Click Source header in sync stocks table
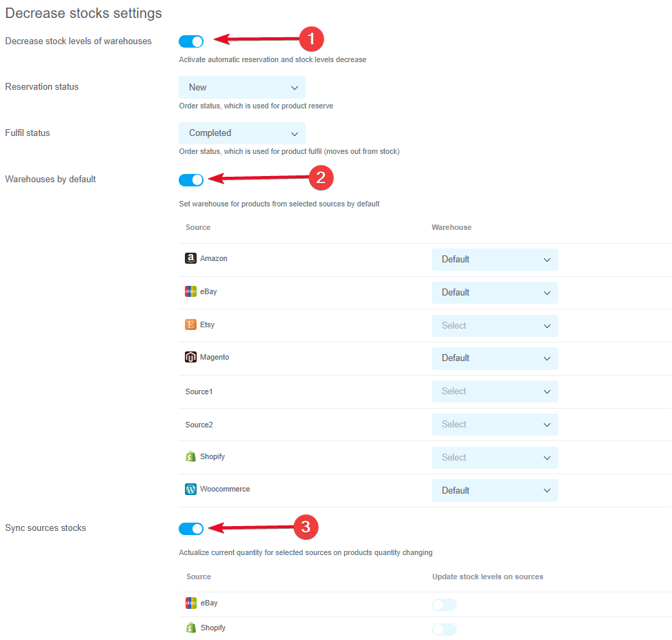672x640 pixels. pyautogui.click(x=199, y=576)
